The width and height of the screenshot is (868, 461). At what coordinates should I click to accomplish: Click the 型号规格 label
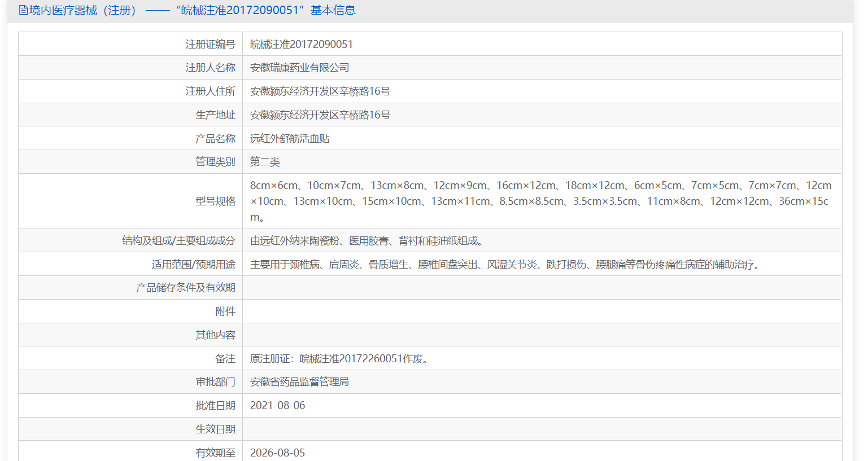pos(216,201)
